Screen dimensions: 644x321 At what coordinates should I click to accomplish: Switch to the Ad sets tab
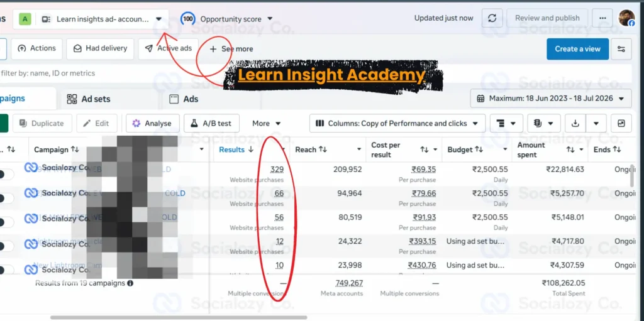click(x=89, y=99)
